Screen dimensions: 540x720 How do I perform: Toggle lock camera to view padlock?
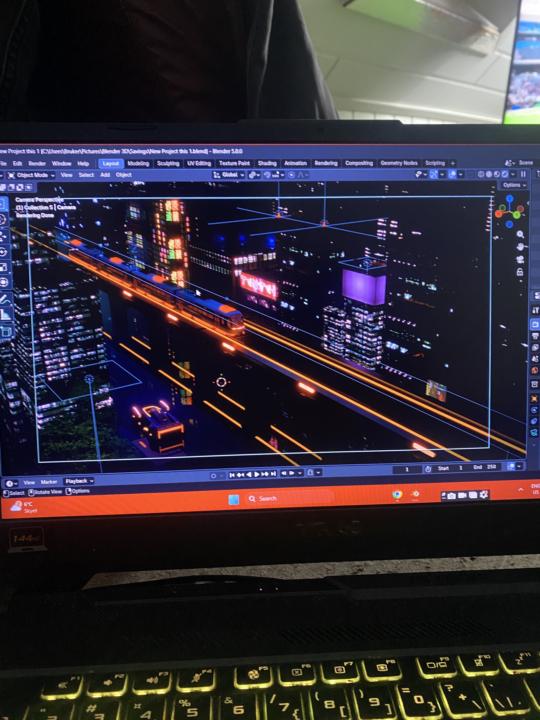pos(520,272)
